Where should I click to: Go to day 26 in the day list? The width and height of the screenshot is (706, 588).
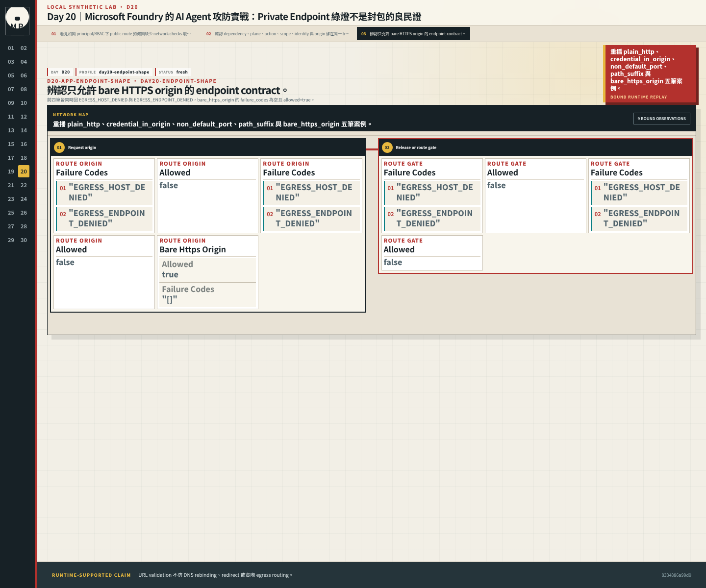[24, 213]
